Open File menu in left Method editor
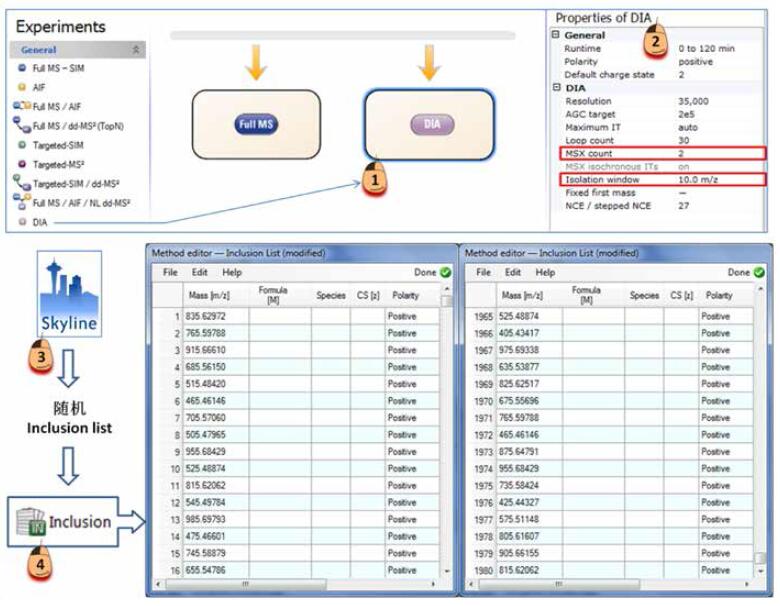The image size is (780, 606). (170, 272)
